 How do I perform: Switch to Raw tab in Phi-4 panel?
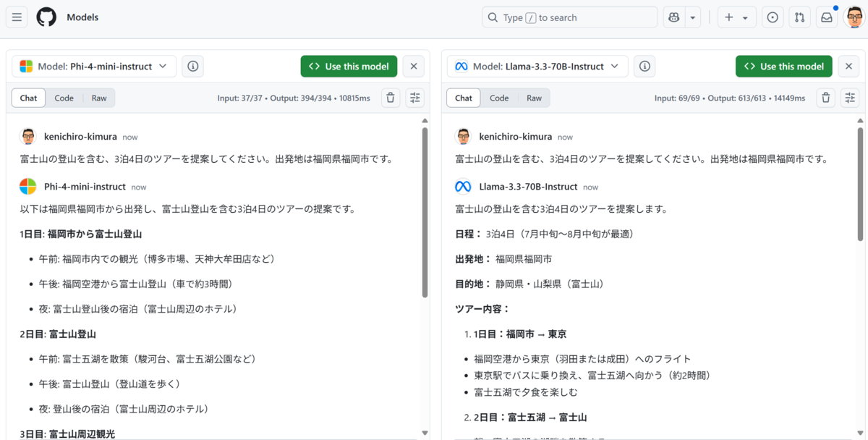tap(99, 98)
